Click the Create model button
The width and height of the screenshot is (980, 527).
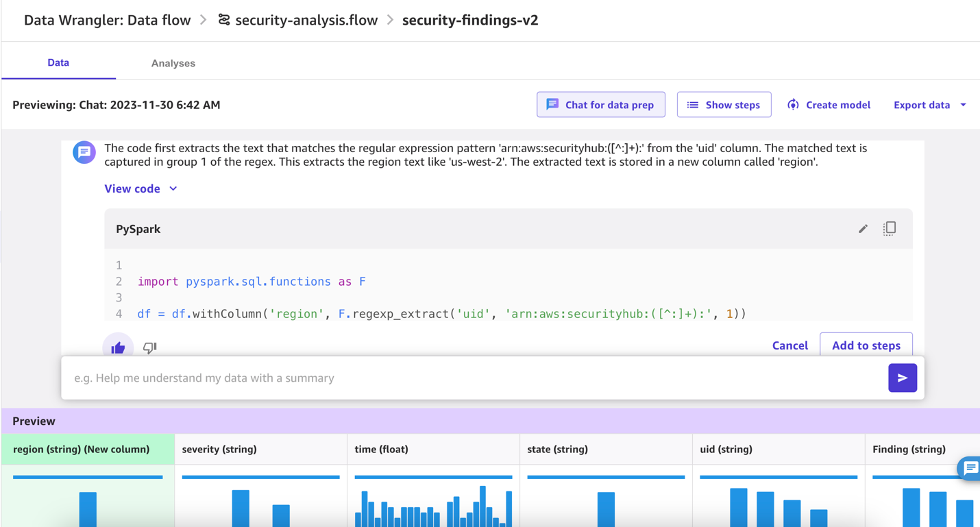829,105
